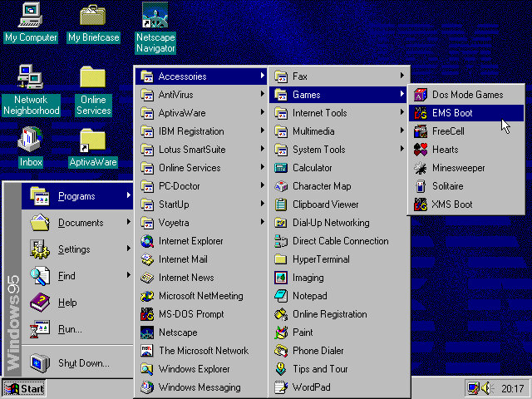Launch Paint from the Accessories menu
The width and height of the screenshot is (532, 399).
pyautogui.click(x=303, y=332)
